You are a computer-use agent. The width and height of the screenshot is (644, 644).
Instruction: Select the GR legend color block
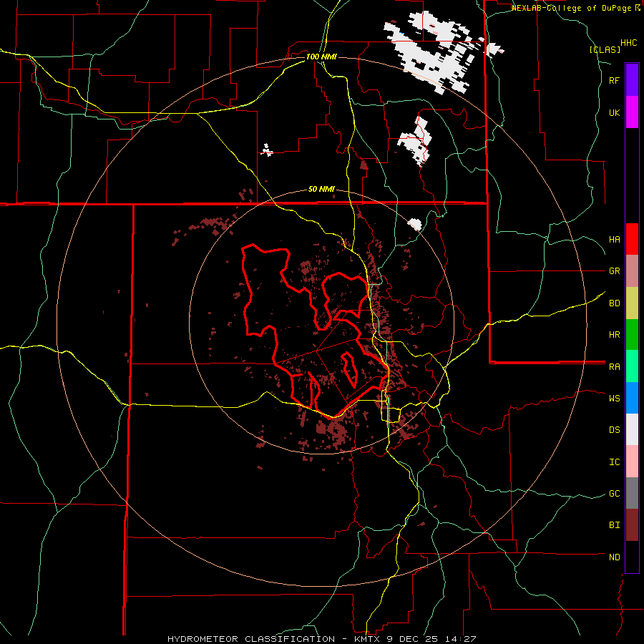click(x=632, y=271)
